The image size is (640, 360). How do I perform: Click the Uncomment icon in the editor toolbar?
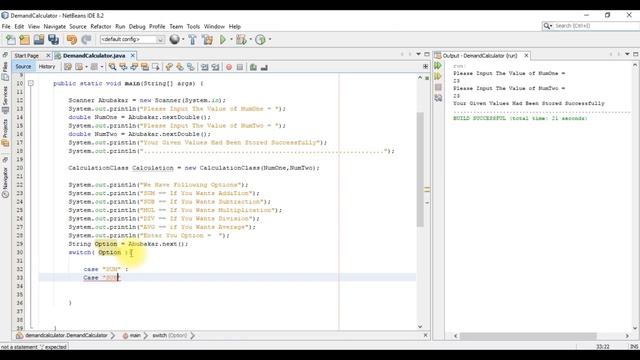pyautogui.click(x=264, y=67)
